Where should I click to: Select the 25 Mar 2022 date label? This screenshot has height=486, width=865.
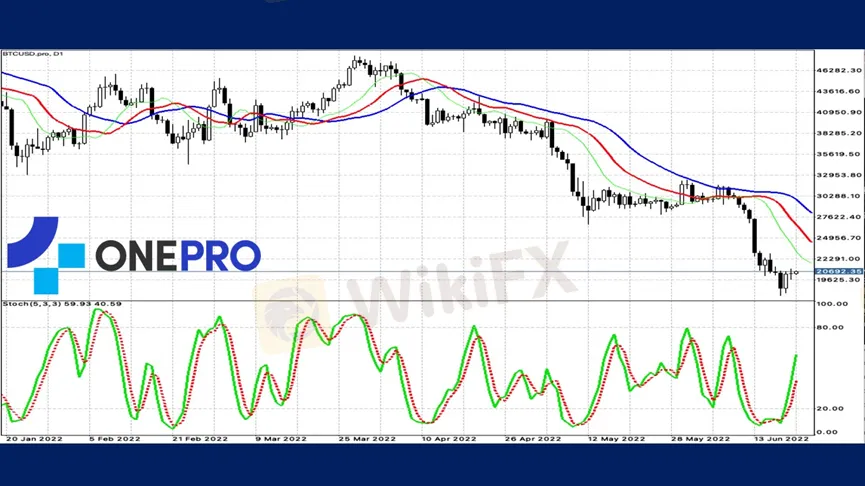pos(356,439)
